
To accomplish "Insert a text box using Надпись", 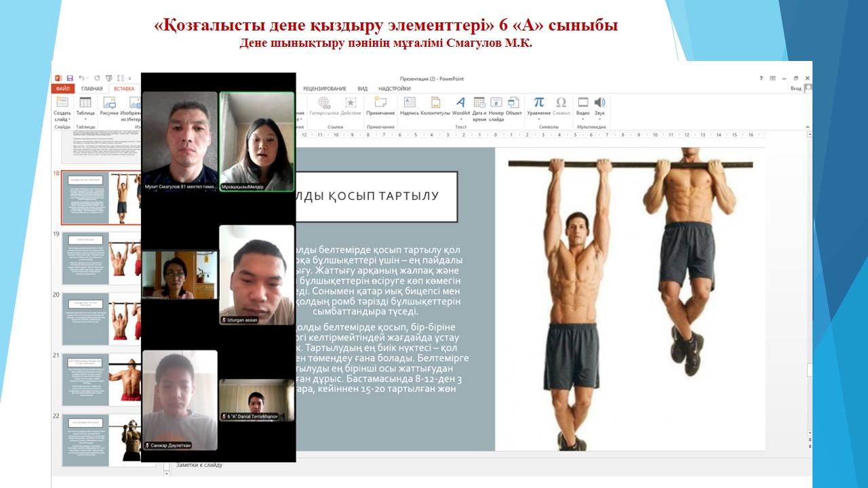I will click(x=410, y=103).
